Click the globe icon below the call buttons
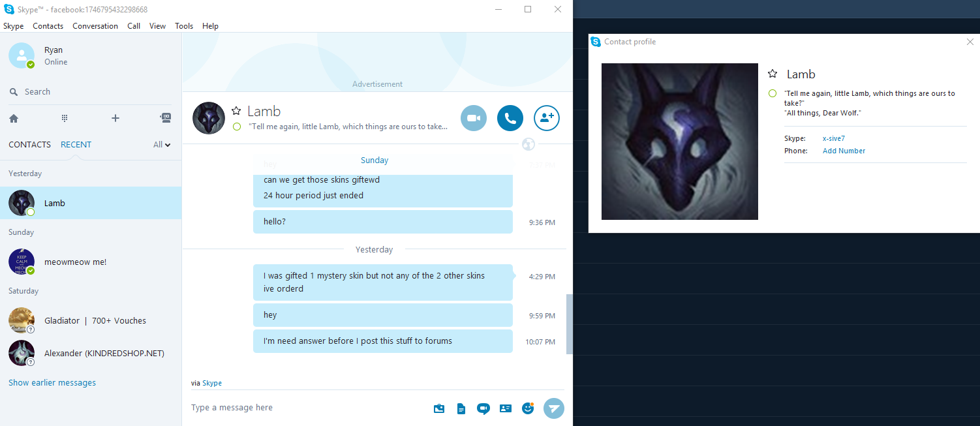The image size is (980, 426). [528, 144]
